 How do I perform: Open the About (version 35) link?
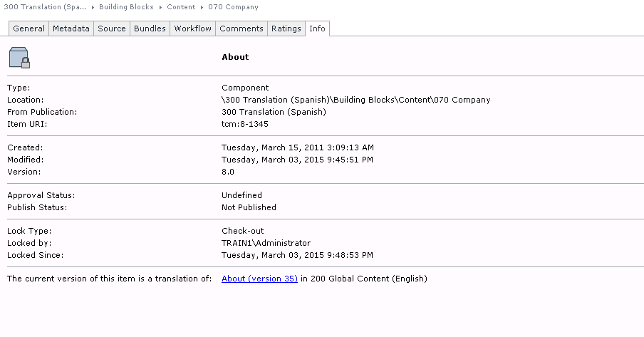(259, 279)
